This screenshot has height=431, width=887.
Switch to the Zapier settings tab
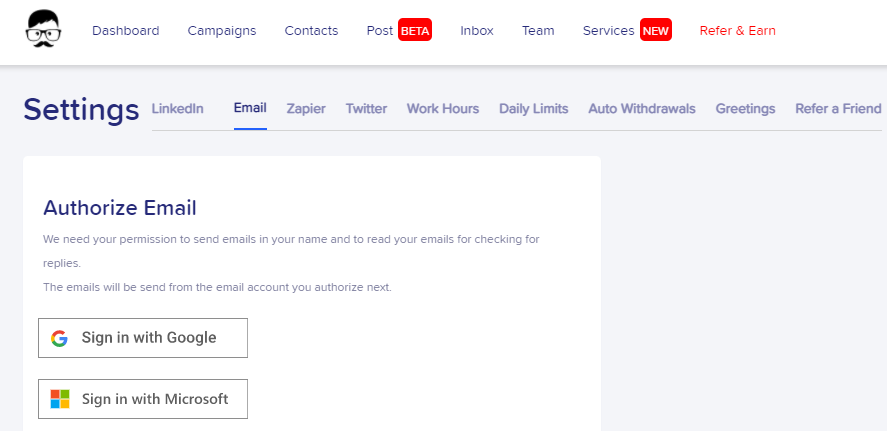coord(306,109)
